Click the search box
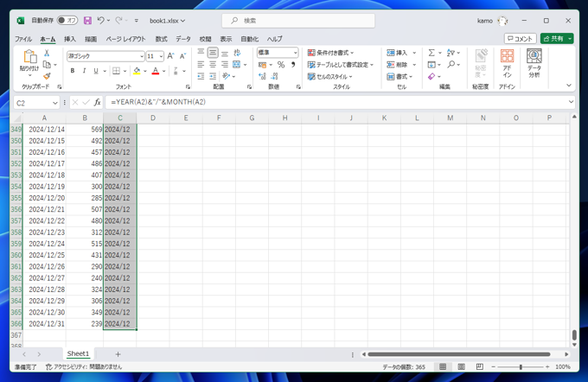The height and width of the screenshot is (382, 588). [298, 21]
